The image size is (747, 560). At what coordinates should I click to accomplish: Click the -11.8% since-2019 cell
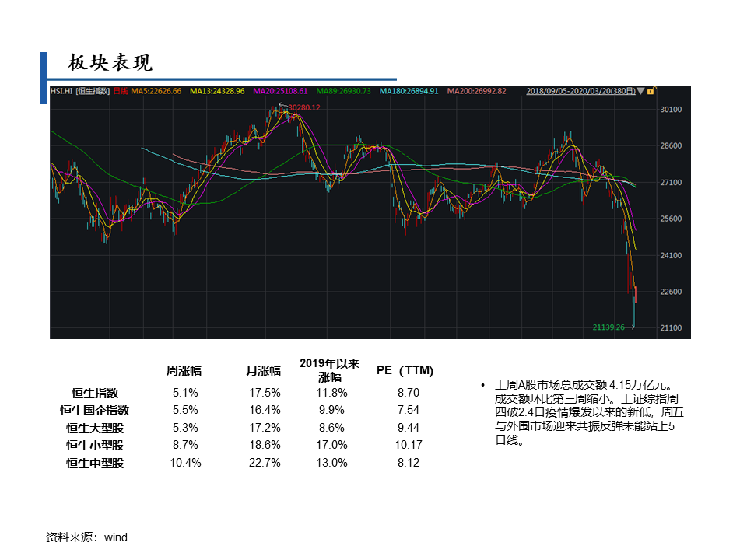tap(330, 393)
